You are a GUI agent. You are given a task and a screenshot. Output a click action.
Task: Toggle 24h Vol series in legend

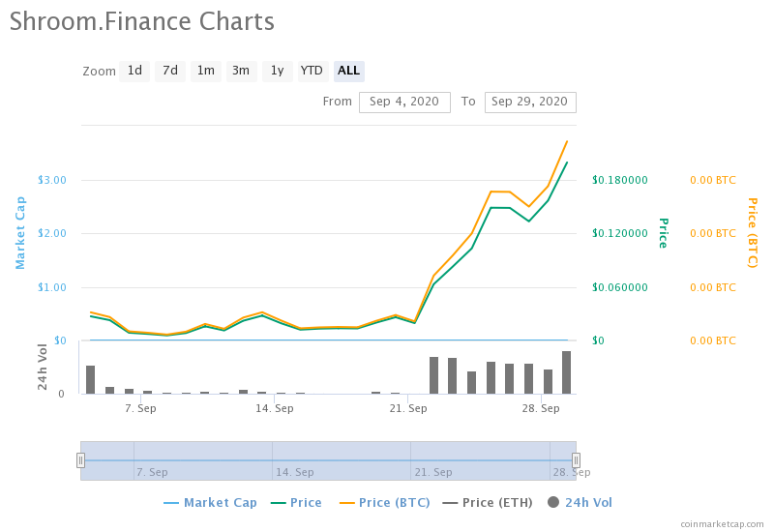(x=580, y=502)
